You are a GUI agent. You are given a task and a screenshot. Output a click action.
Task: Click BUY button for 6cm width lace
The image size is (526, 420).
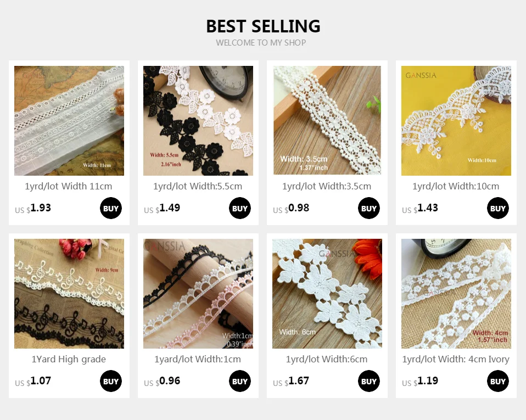click(x=368, y=381)
